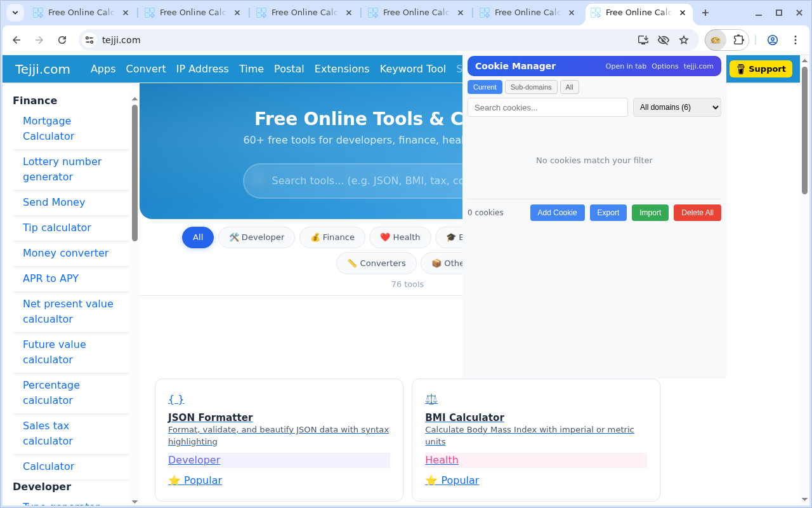Bookmark this page with star icon
The height and width of the screenshot is (508, 812).
pyautogui.click(x=684, y=40)
